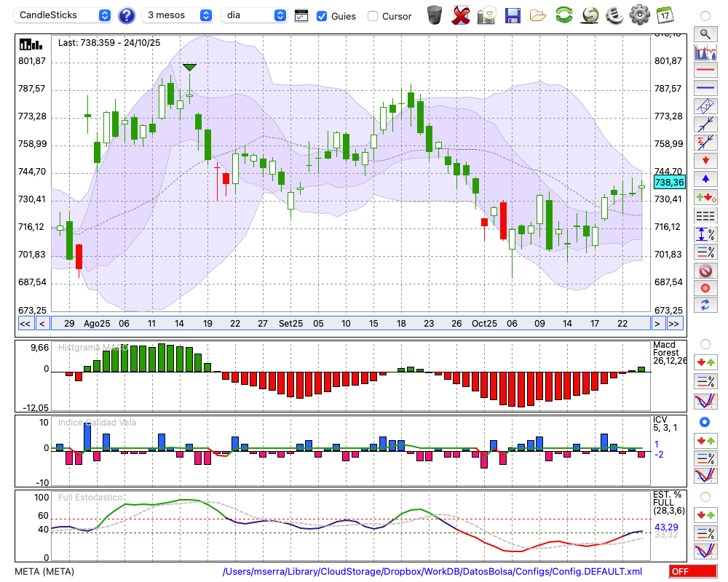
Task: Click the blue up arrow marker tool
Action: point(705,179)
